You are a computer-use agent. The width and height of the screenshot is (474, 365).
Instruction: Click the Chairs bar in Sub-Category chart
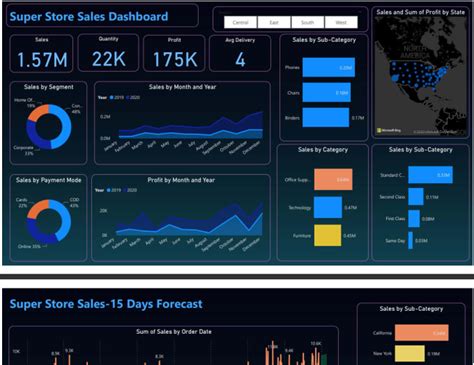pyautogui.click(x=327, y=92)
